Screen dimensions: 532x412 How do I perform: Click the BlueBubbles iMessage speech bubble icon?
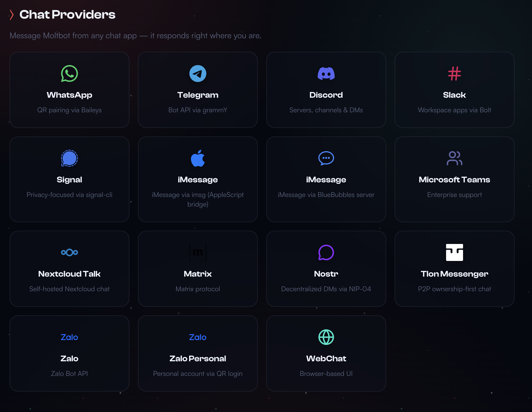click(326, 158)
